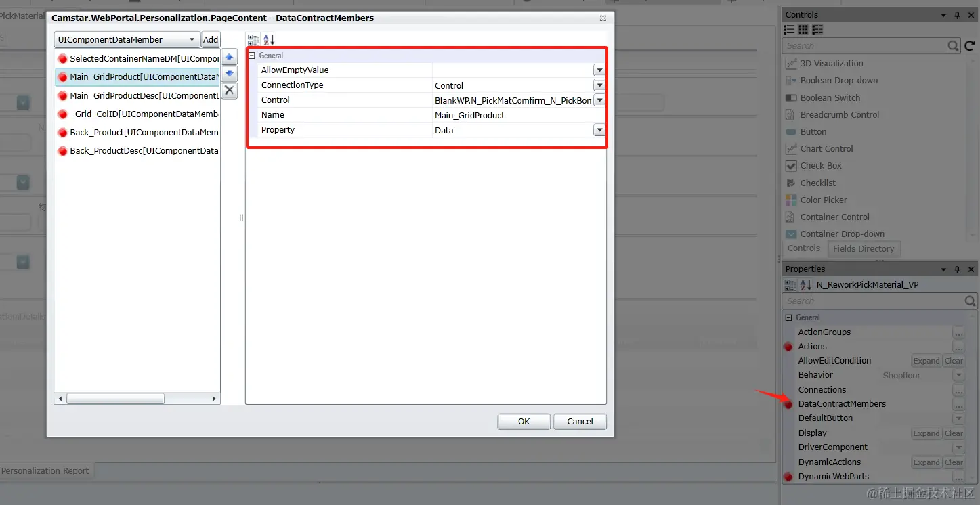This screenshot has height=505, width=980.
Task: Collapse the General category in the dialog
Action: (252, 56)
